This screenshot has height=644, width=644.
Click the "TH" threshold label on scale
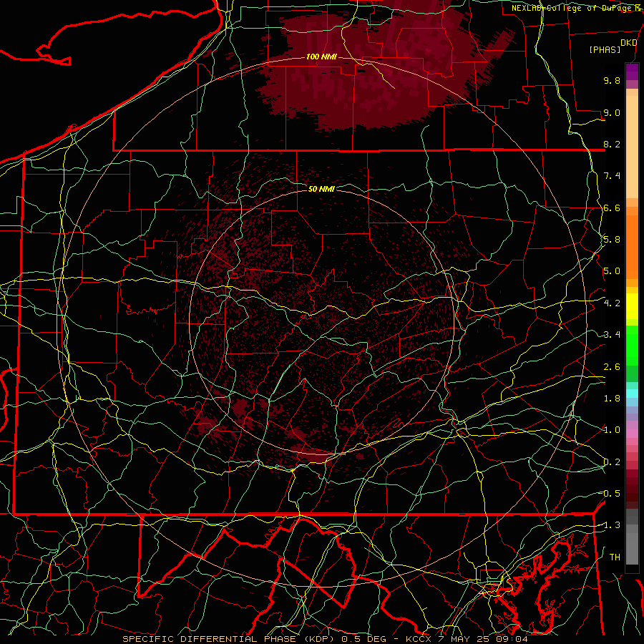click(x=615, y=557)
